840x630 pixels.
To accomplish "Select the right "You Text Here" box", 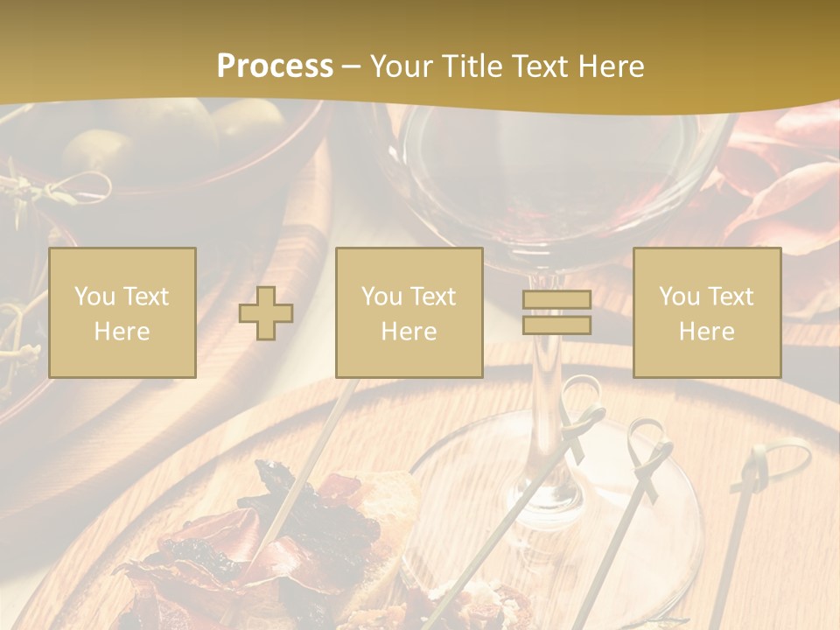I will [706, 313].
